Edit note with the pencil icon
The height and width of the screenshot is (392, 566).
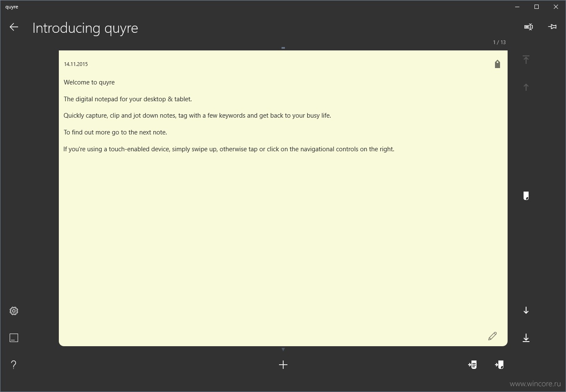(x=492, y=336)
